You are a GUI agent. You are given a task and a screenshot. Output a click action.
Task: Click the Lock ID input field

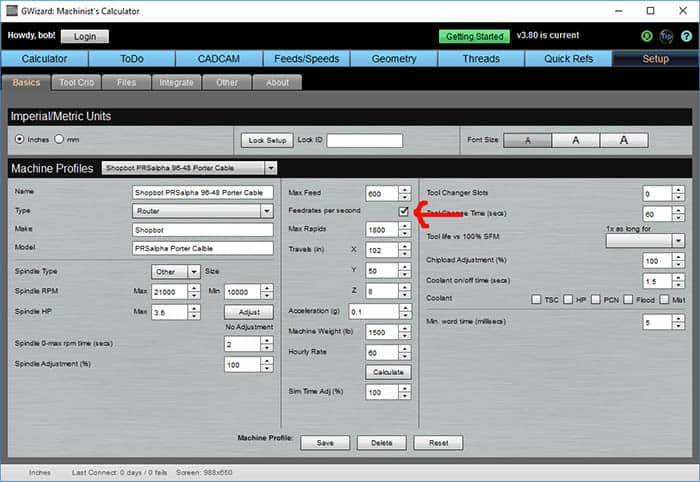(365, 141)
